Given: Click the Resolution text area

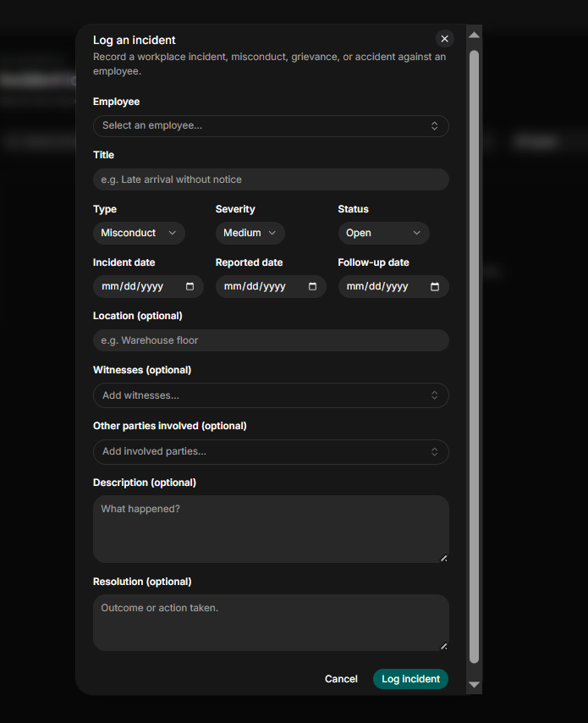Looking at the screenshot, I should (271, 622).
